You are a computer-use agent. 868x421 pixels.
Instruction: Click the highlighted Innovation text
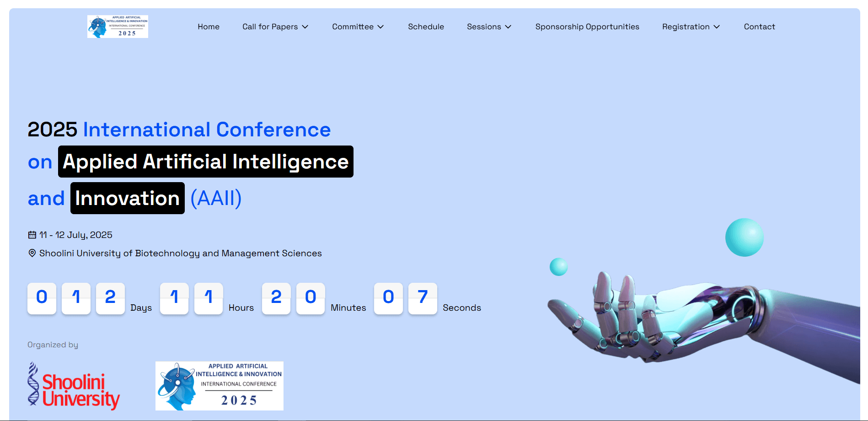pyautogui.click(x=127, y=198)
